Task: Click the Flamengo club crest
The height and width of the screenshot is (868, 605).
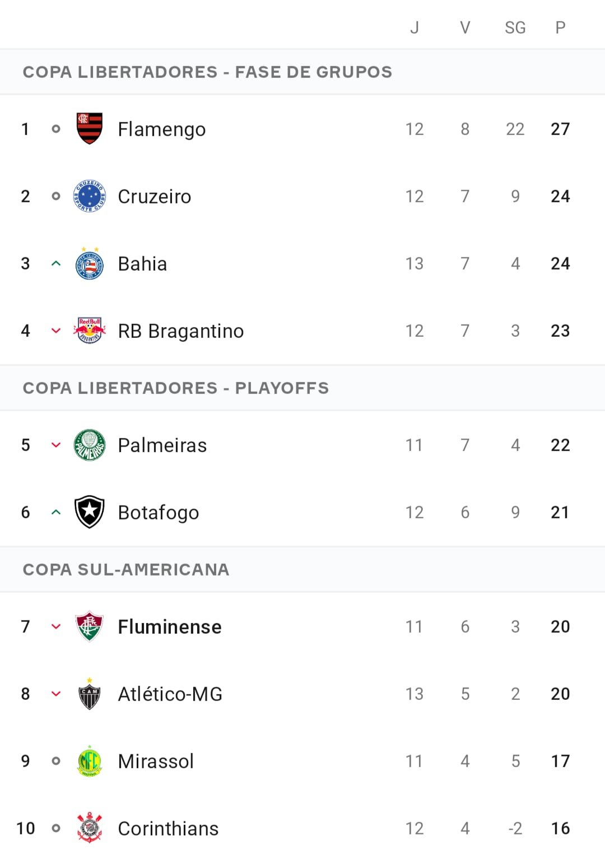Action: (x=90, y=128)
